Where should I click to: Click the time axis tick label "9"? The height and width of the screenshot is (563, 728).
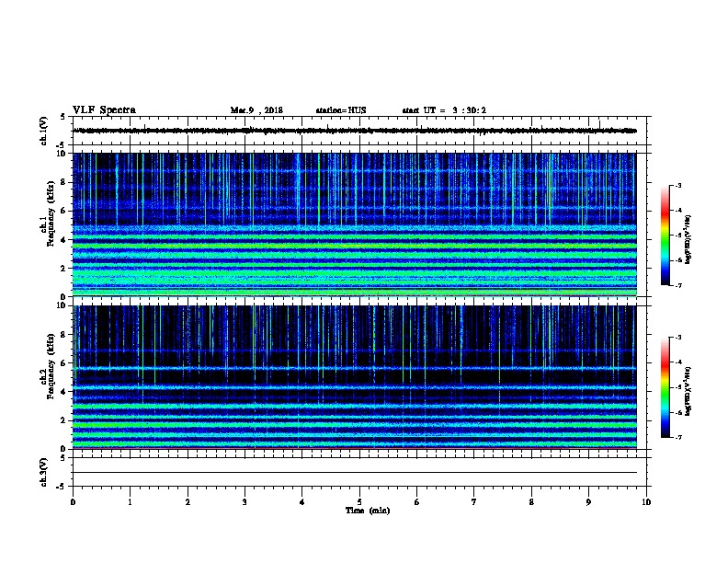pyautogui.click(x=588, y=502)
